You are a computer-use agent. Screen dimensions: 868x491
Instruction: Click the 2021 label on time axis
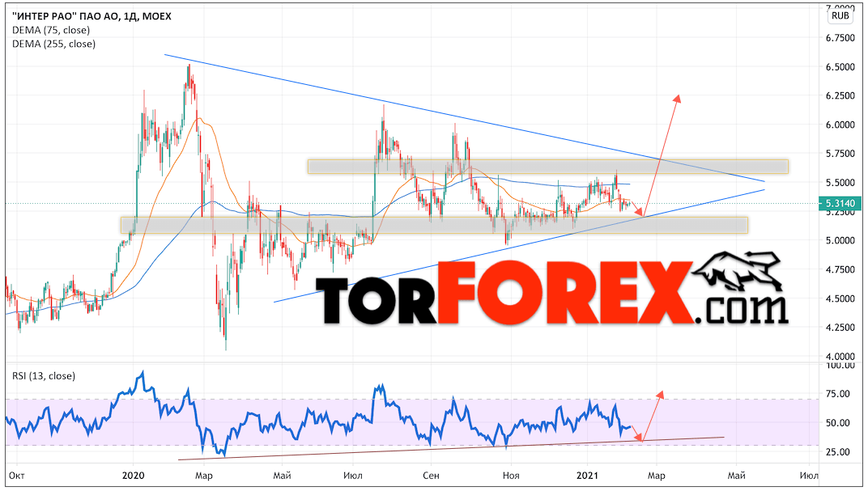click(587, 476)
